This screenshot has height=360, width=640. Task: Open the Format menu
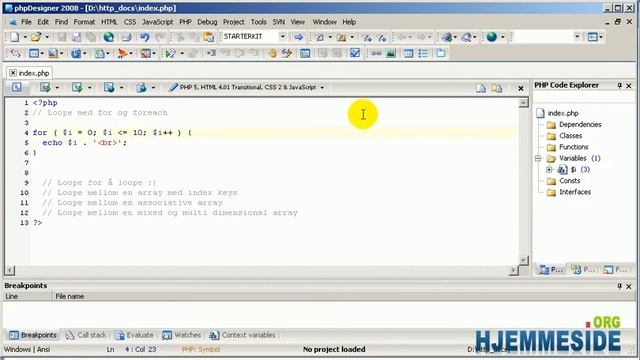[x=84, y=22]
